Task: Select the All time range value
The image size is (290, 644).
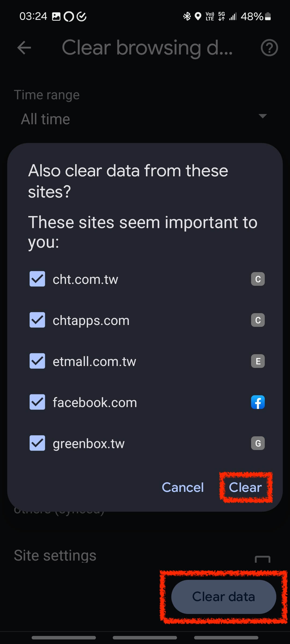Action: [46, 119]
